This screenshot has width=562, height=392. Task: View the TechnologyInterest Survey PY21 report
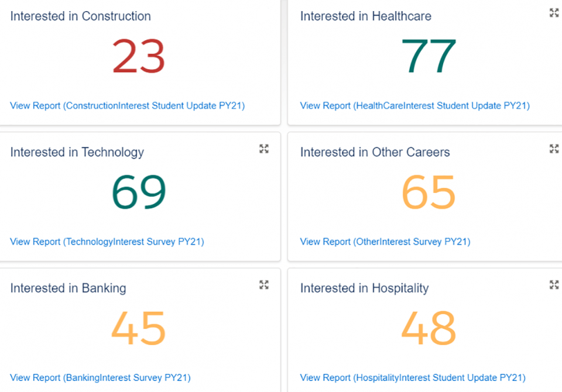click(107, 242)
